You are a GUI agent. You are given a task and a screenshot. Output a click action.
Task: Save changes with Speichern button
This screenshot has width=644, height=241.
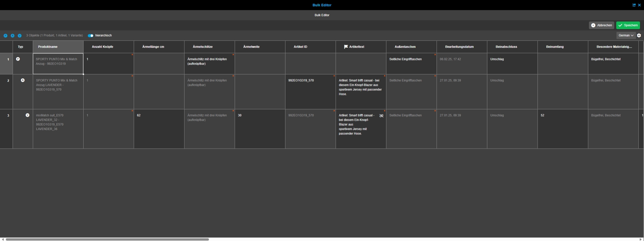[x=628, y=25]
